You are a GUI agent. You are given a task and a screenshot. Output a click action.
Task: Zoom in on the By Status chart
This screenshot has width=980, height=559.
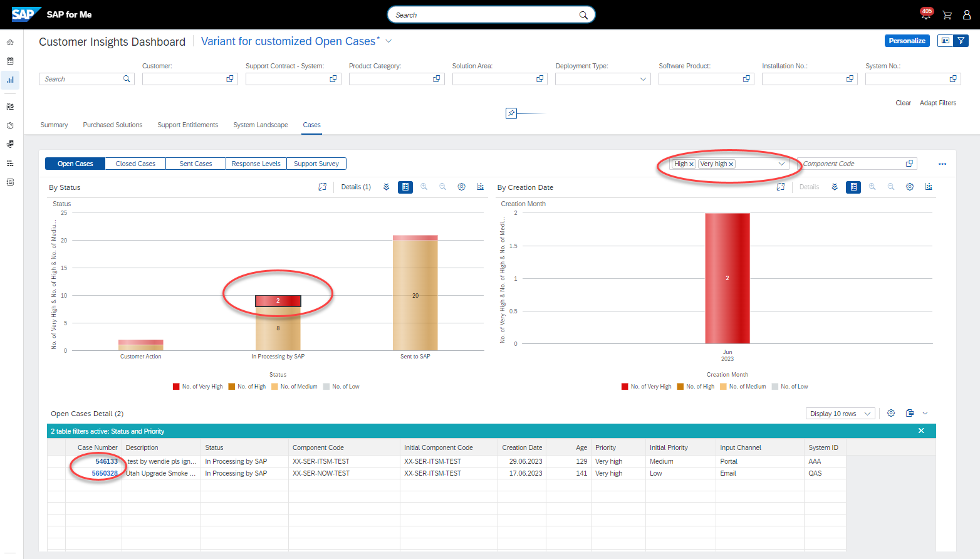pyautogui.click(x=424, y=187)
